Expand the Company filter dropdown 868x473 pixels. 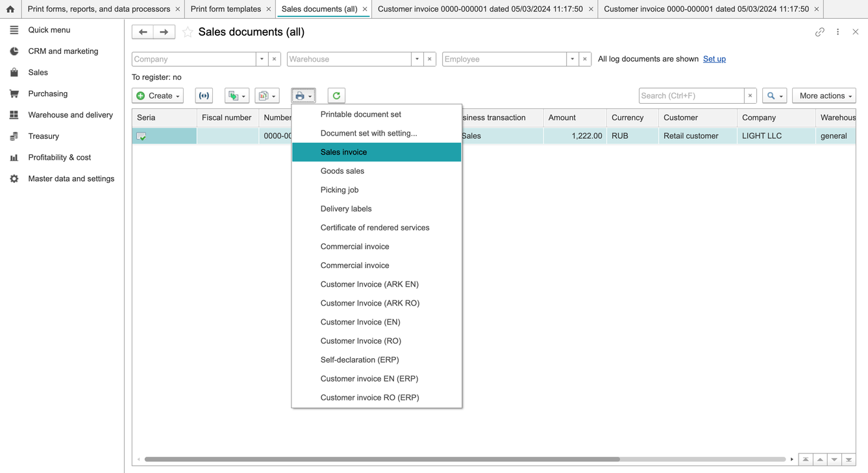262,59
